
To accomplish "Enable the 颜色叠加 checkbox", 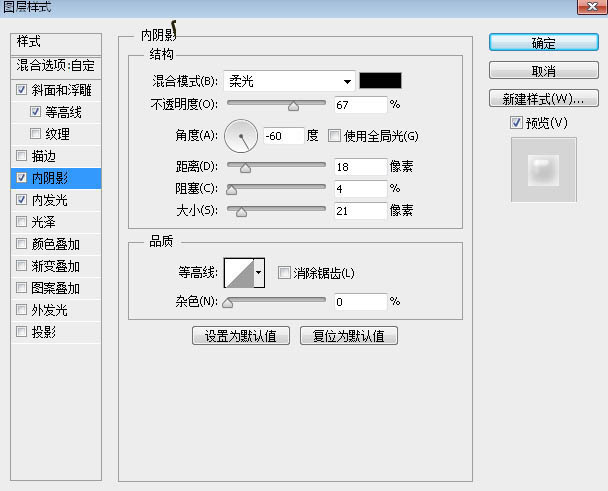I will [x=21, y=244].
